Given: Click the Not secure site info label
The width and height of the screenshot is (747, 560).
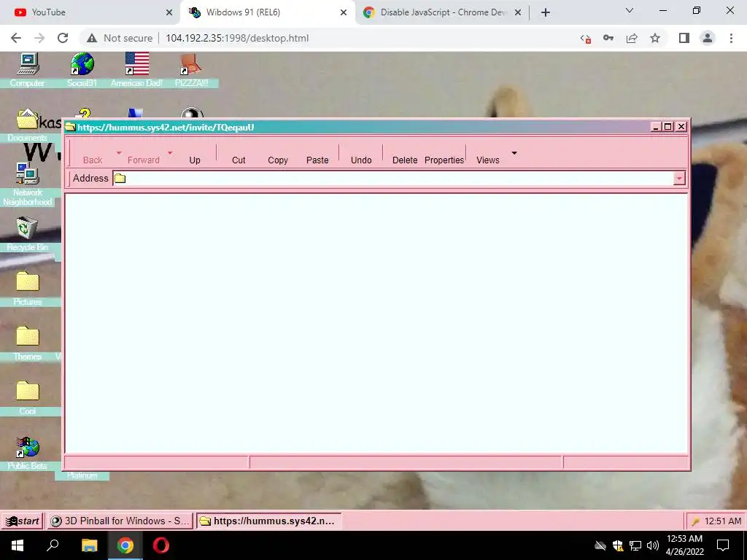Looking at the screenshot, I should pos(120,38).
